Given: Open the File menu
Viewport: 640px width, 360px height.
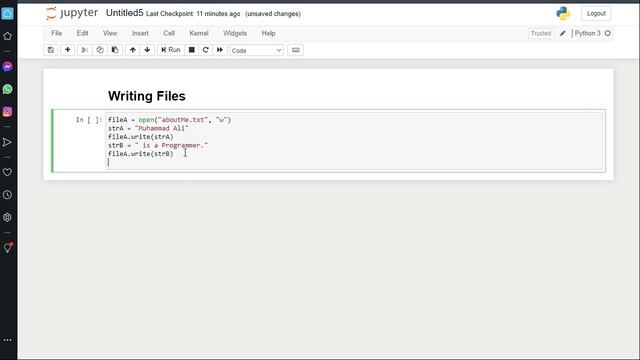Looking at the screenshot, I should click(57, 33).
